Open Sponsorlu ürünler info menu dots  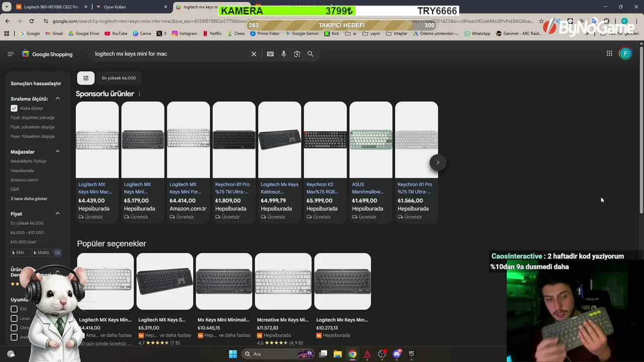139,94
